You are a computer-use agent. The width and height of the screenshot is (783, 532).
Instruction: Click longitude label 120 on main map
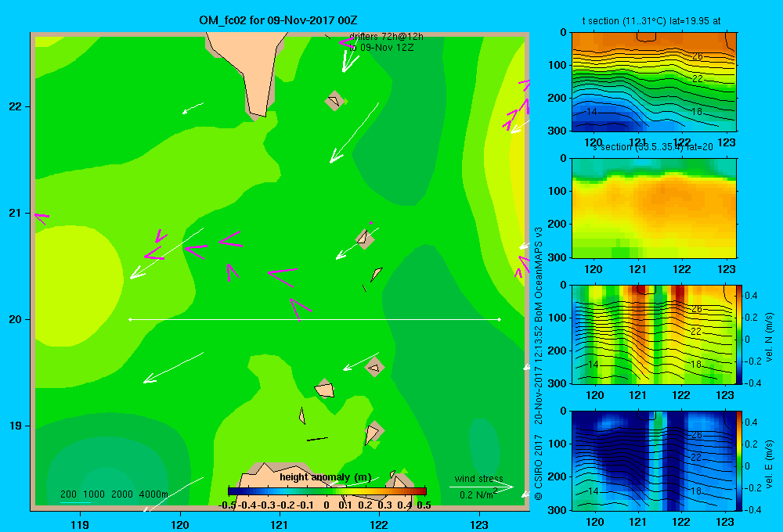pos(180,524)
